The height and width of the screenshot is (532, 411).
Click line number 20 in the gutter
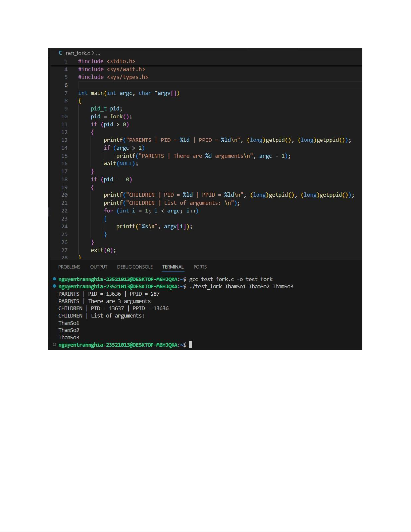pos(64,195)
